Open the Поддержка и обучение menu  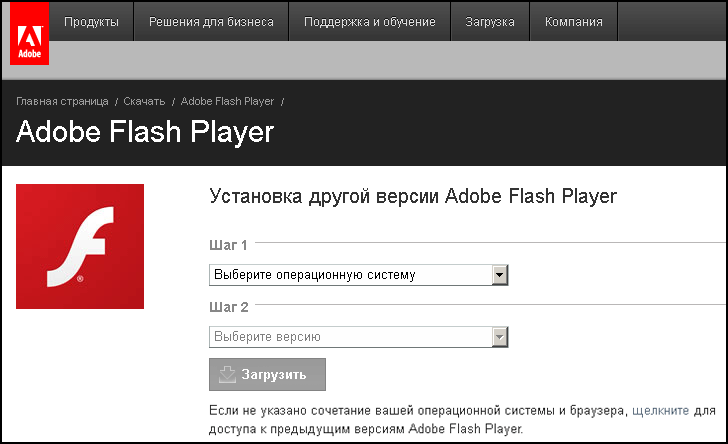click(x=369, y=21)
